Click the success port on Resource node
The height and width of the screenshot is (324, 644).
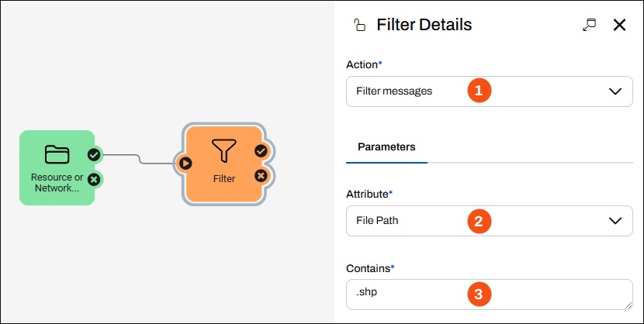point(94,154)
